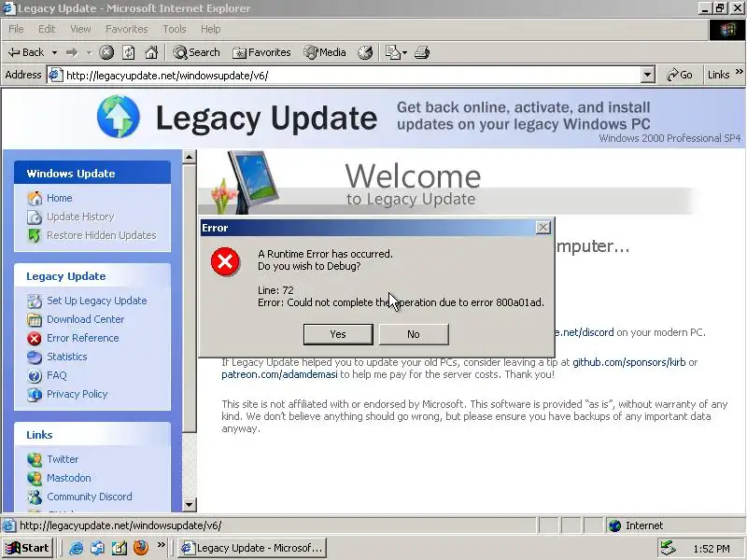Open the Error Reference link
The width and height of the screenshot is (747, 560).
click(83, 338)
